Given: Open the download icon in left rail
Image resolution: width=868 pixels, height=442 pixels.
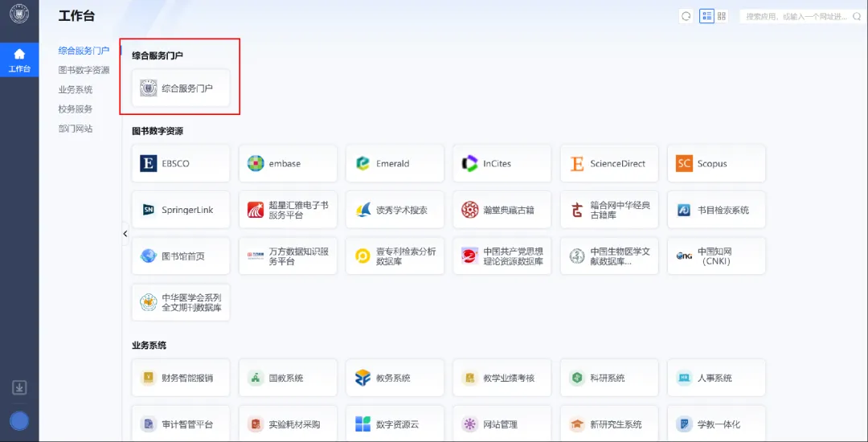Looking at the screenshot, I should [19, 388].
